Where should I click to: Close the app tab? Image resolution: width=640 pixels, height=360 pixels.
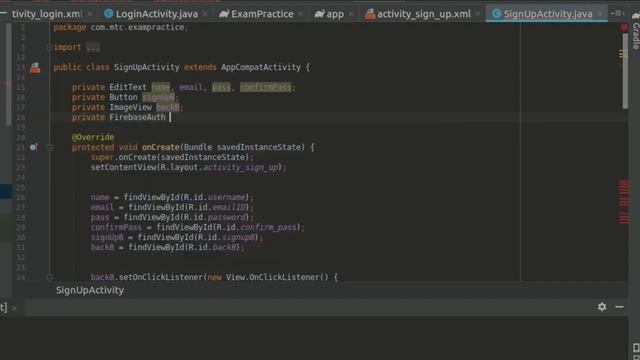point(351,14)
